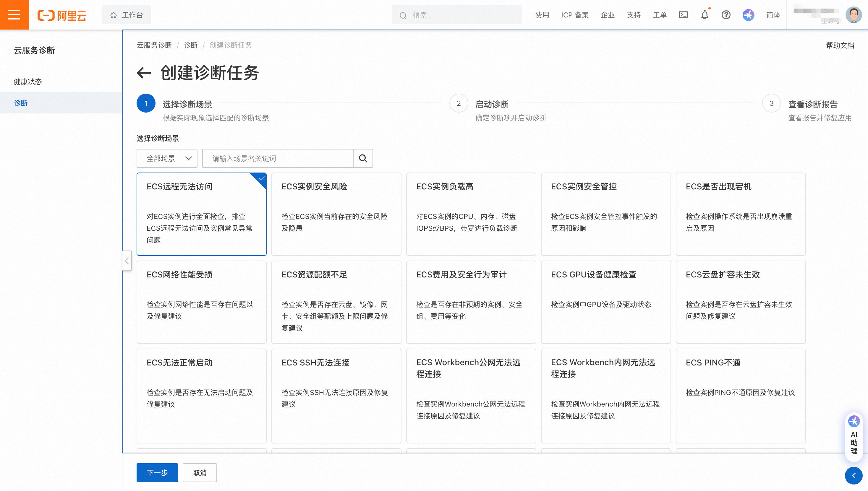Screen dimensions: 868x491
Task: Collapse the sidebar with the chevron handle
Action: pyautogui.click(x=127, y=261)
